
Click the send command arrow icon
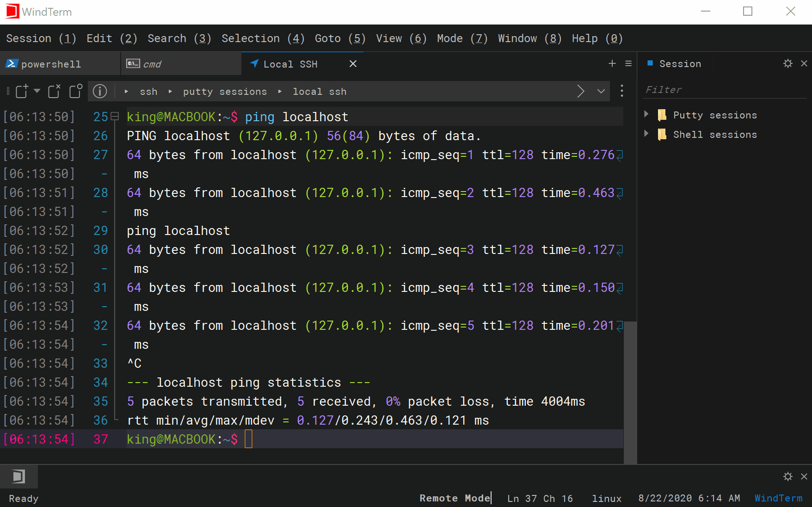click(x=581, y=91)
